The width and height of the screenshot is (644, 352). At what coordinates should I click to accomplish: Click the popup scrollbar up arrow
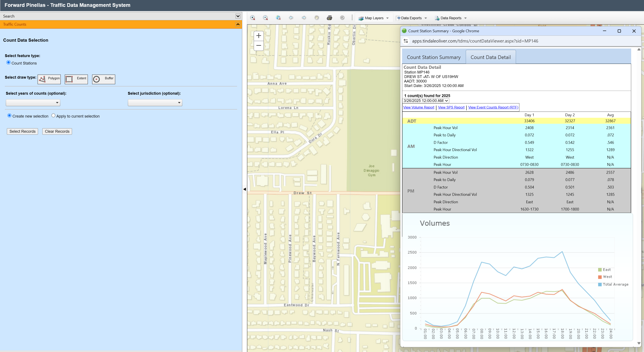pyautogui.click(x=639, y=50)
